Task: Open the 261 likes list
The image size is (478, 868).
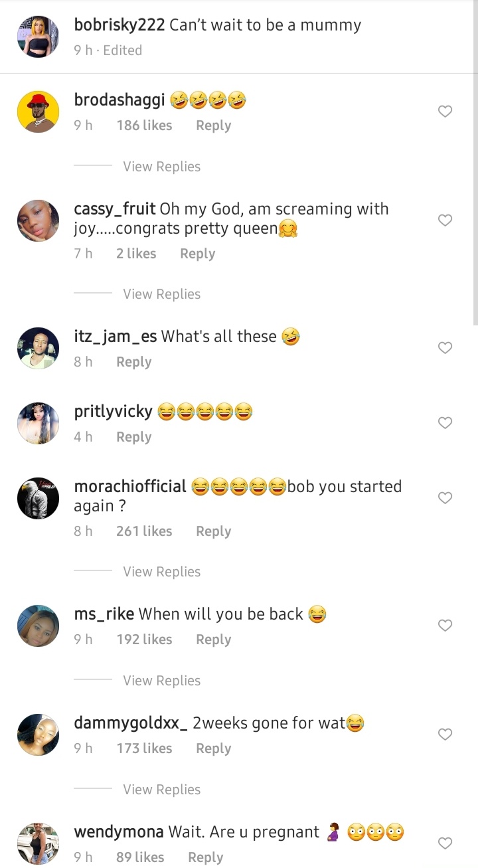Action: (144, 531)
